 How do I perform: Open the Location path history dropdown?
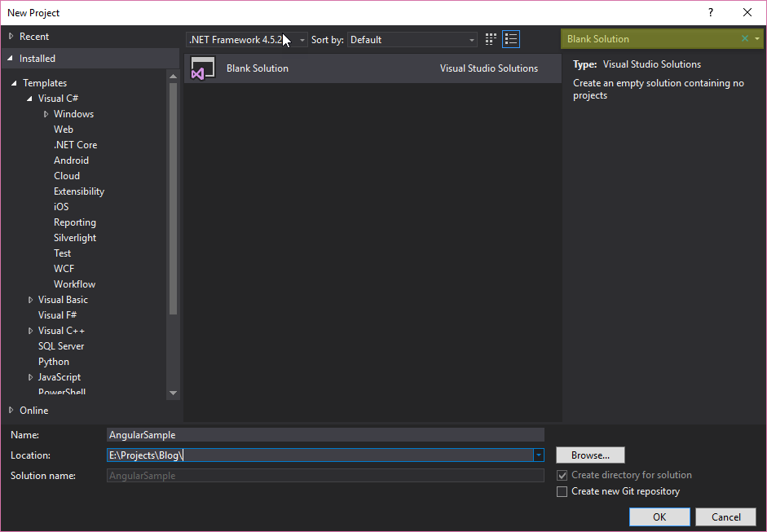click(538, 455)
